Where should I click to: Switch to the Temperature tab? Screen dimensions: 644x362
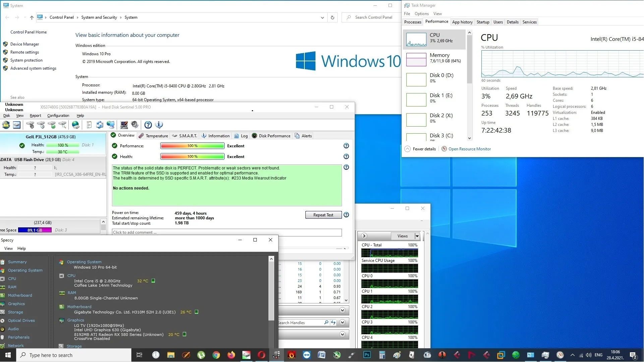[153, 136]
